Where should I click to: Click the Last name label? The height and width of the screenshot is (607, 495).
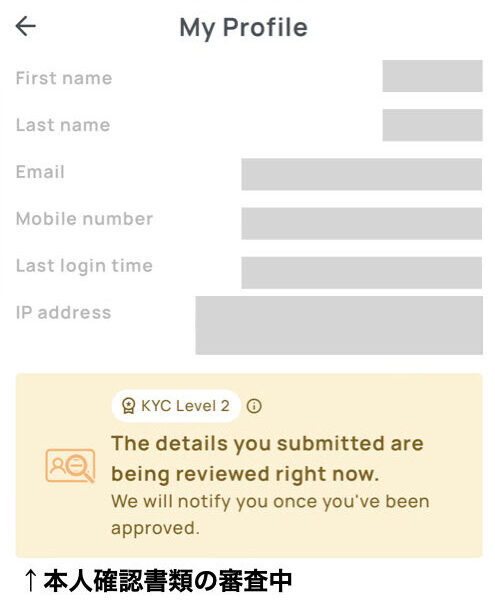pos(63,125)
